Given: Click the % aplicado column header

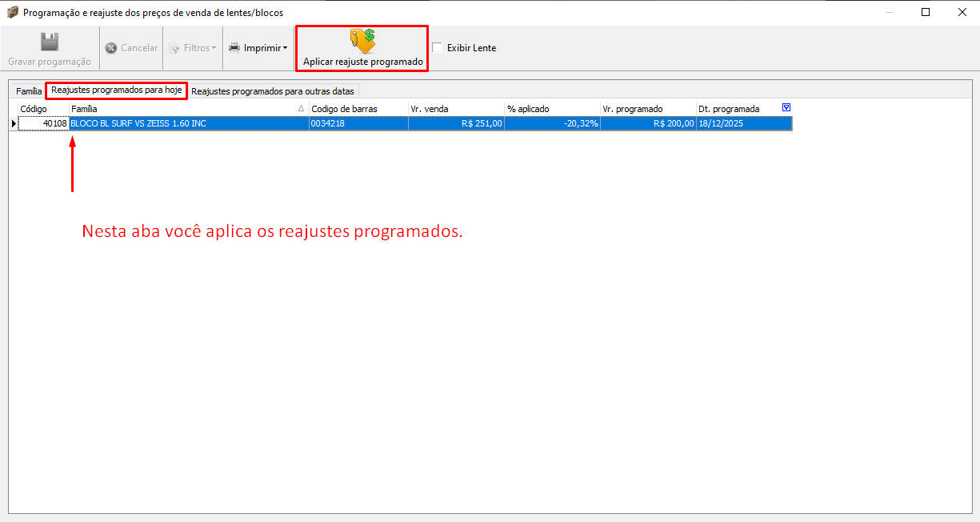Looking at the screenshot, I should [x=552, y=109].
